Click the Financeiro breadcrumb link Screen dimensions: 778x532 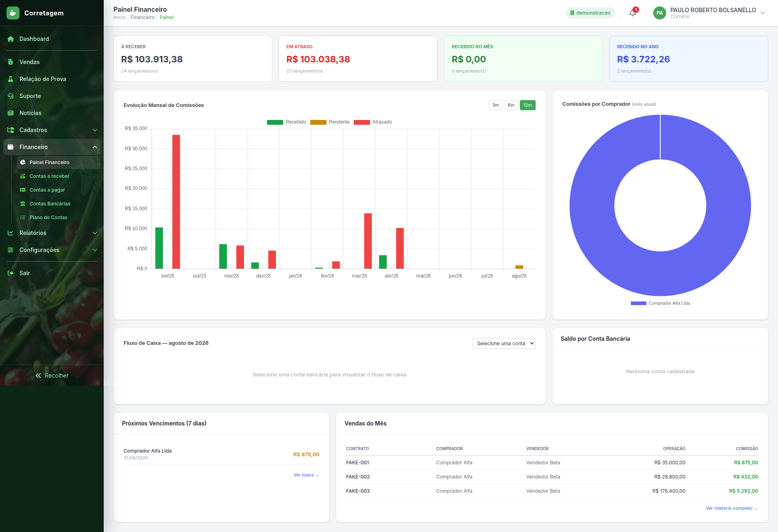tap(143, 17)
